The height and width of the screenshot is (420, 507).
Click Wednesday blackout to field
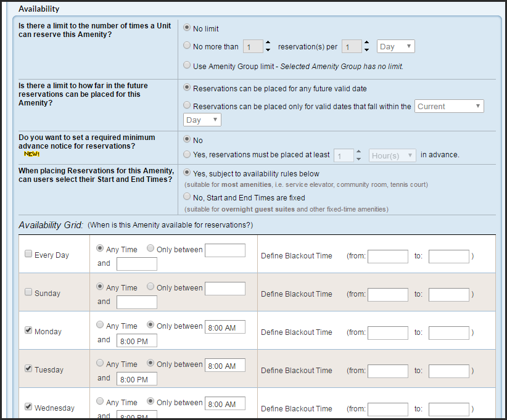[x=449, y=409]
